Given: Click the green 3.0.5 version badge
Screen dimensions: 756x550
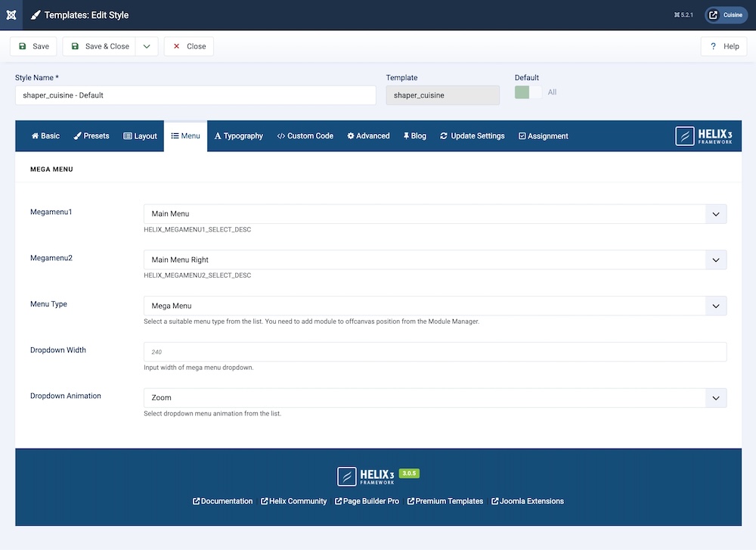Looking at the screenshot, I should coord(409,474).
